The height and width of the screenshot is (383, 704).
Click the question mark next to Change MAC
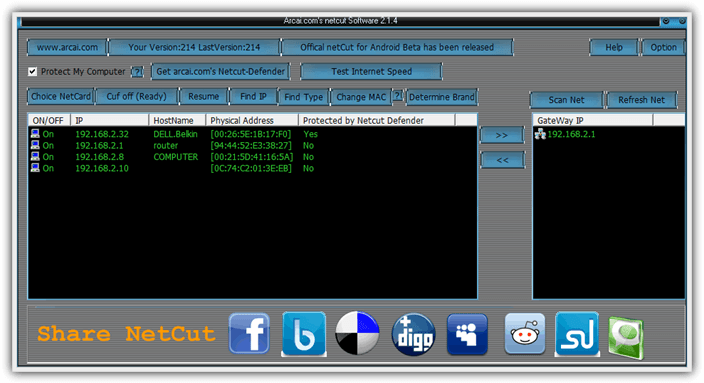click(x=398, y=96)
